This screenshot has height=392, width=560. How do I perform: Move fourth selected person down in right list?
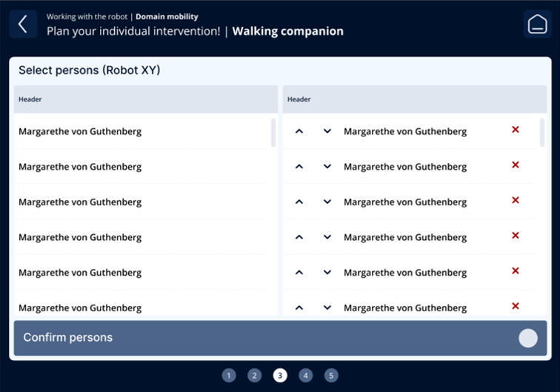[x=327, y=238]
